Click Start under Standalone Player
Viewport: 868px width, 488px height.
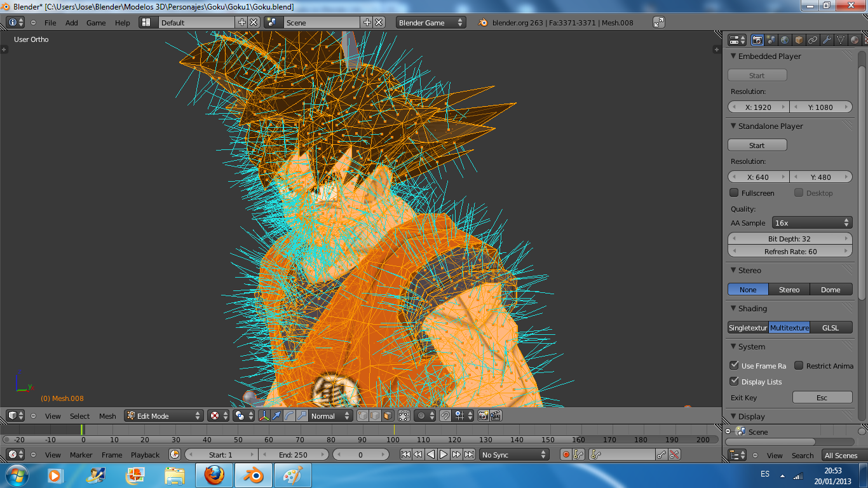tap(757, 146)
